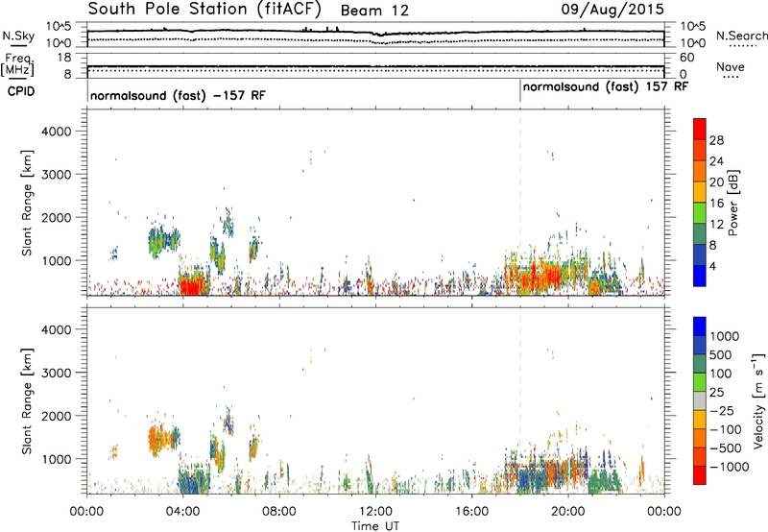
Task: Click the "100" label on the velocity colorbar
Action: click(x=721, y=374)
